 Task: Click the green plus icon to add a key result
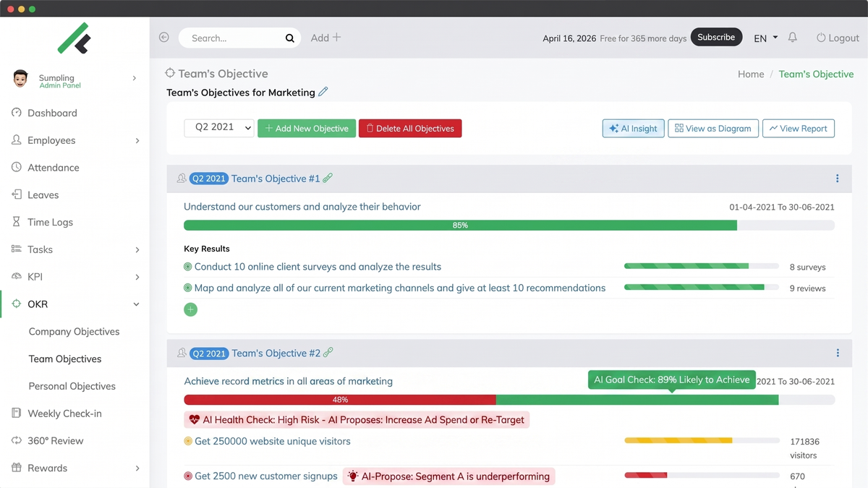click(x=190, y=309)
